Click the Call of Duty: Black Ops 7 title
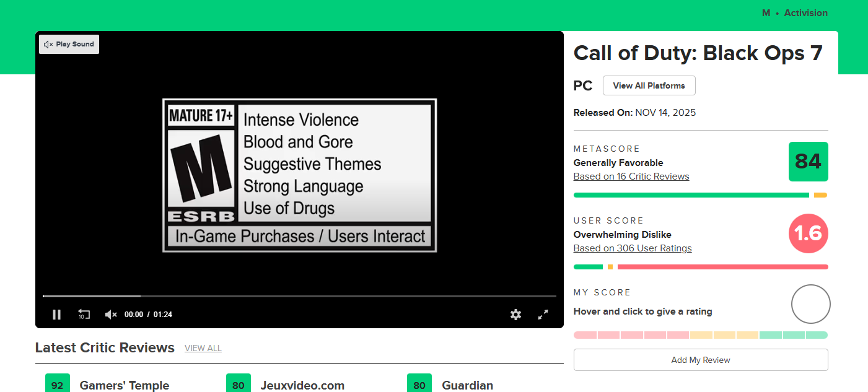 [x=698, y=53]
